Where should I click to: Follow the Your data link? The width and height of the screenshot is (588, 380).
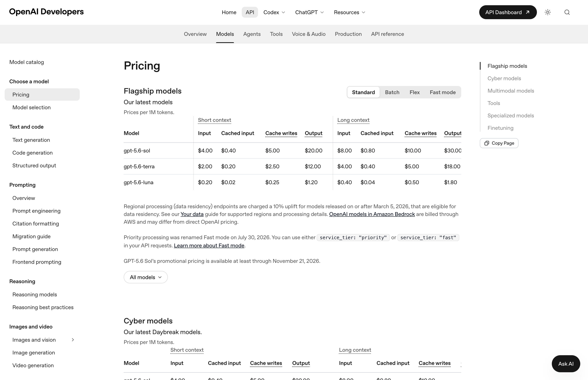pos(192,214)
